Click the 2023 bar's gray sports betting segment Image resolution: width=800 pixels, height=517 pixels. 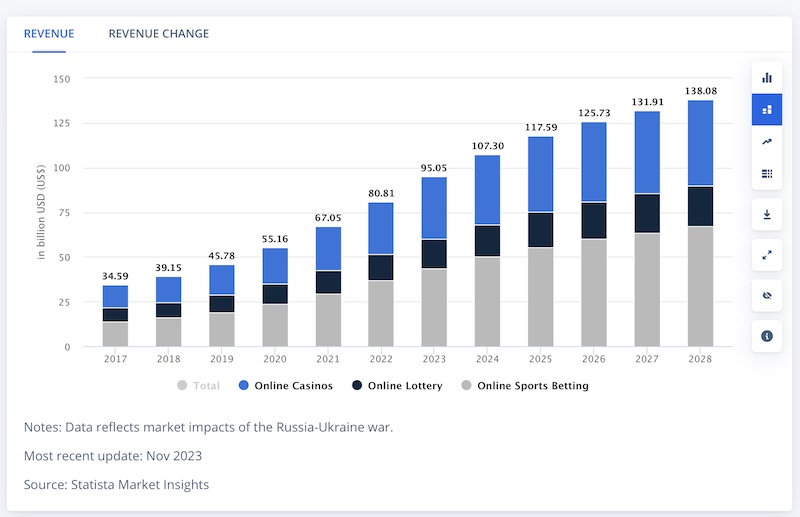(x=434, y=308)
